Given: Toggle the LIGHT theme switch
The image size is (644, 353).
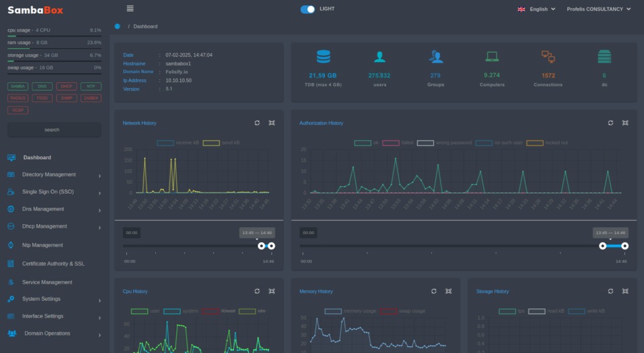Looking at the screenshot, I should [308, 9].
